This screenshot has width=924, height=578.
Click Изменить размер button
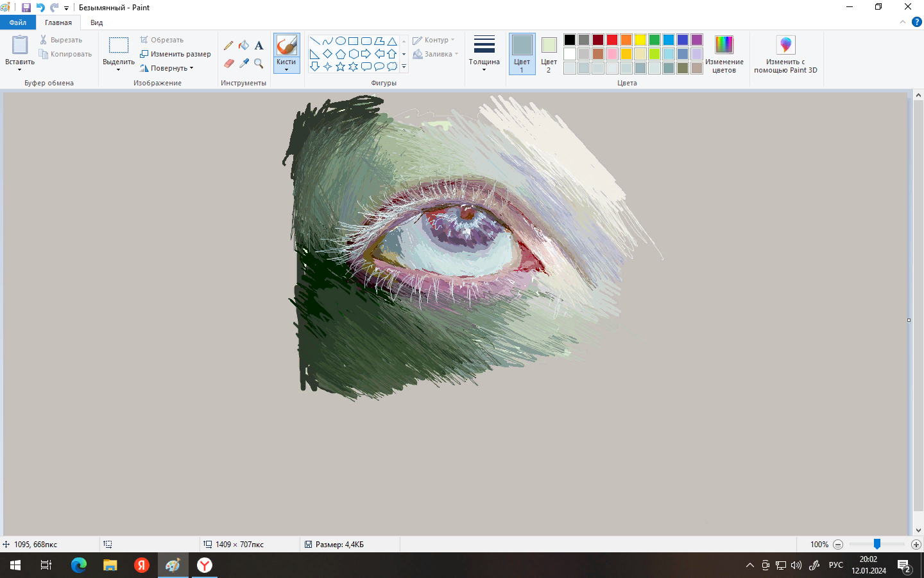click(175, 54)
